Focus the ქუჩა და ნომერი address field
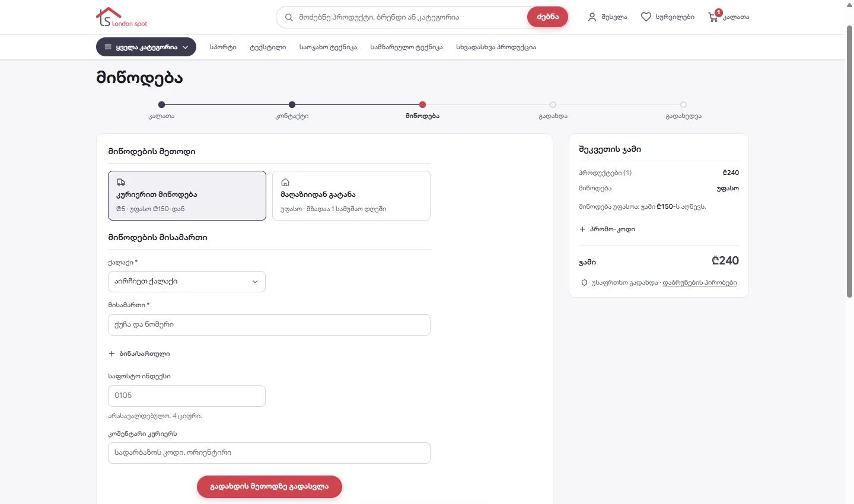This screenshot has width=854, height=504. [269, 325]
